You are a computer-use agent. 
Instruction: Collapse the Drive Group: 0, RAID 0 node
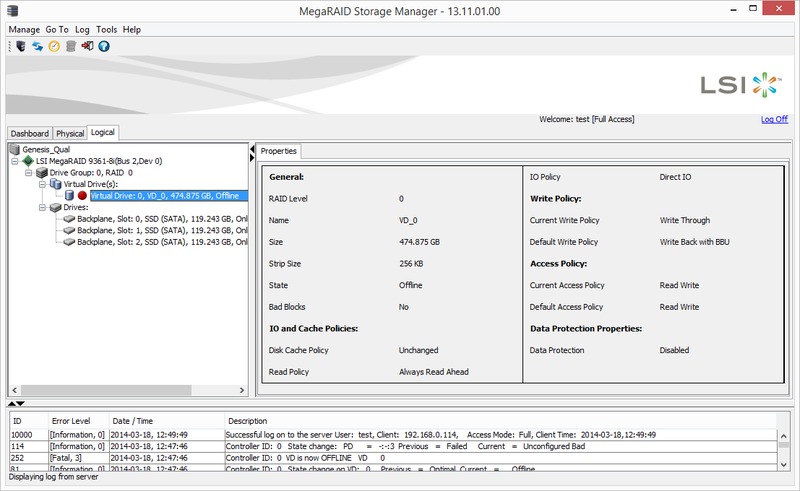coord(28,173)
